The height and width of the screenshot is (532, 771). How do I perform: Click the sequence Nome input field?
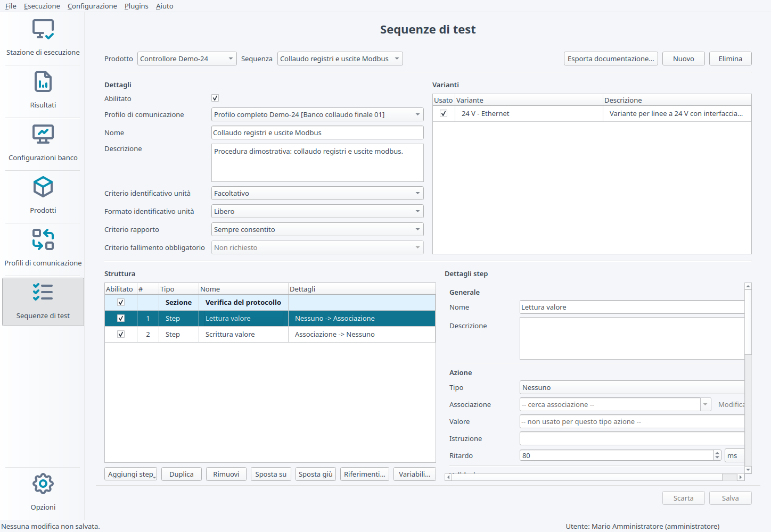tap(317, 132)
